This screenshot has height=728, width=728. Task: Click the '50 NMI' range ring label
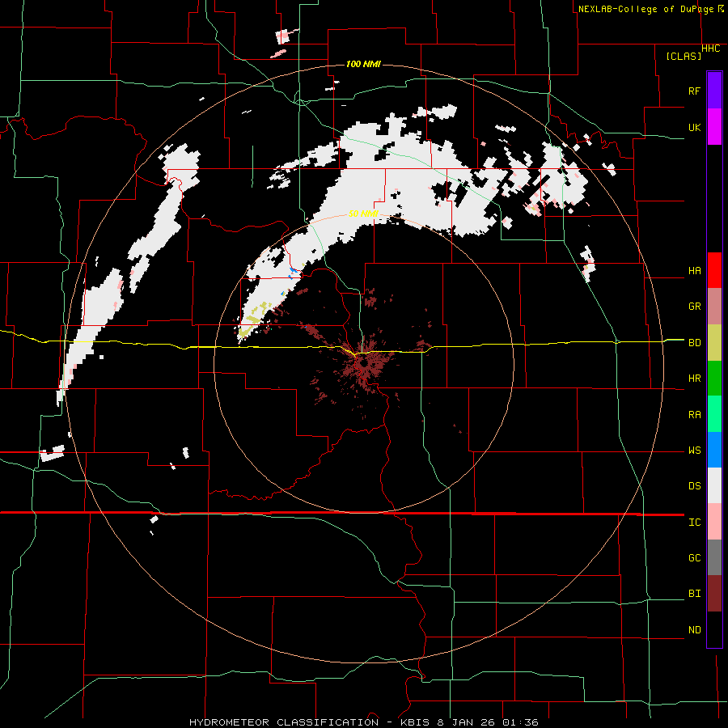click(363, 214)
